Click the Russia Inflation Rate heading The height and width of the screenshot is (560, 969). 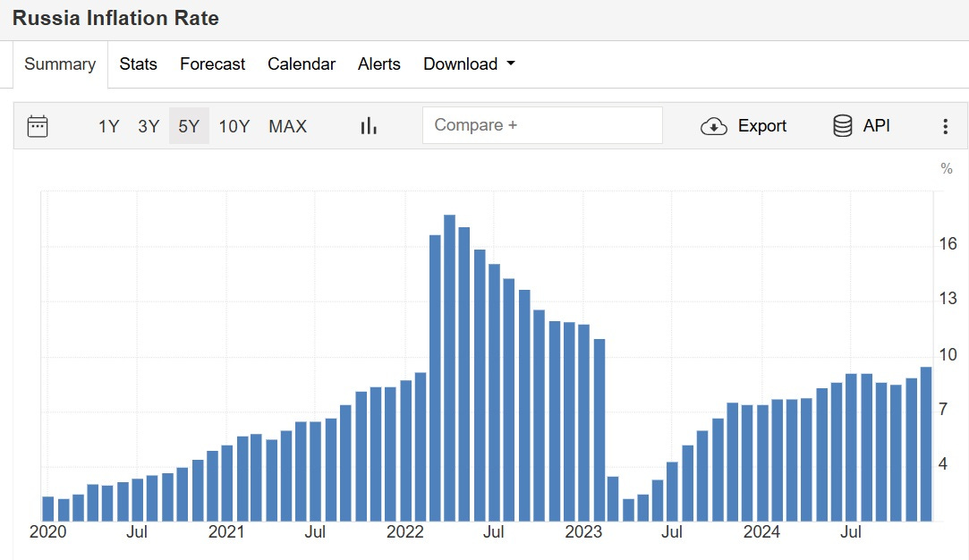pos(115,18)
